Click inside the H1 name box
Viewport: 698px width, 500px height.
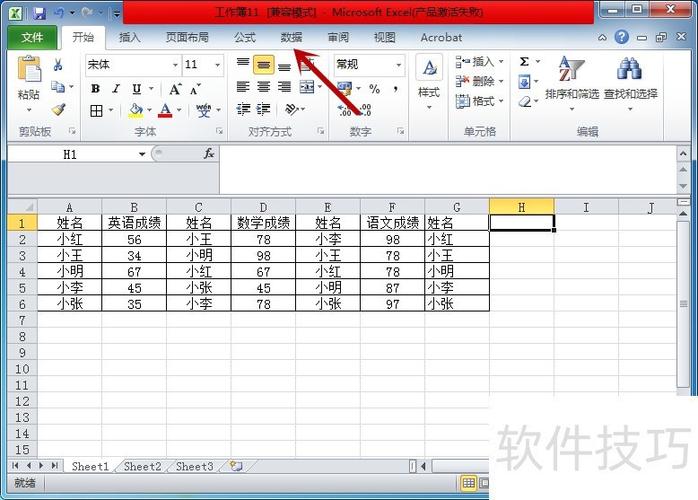[71, 154]
